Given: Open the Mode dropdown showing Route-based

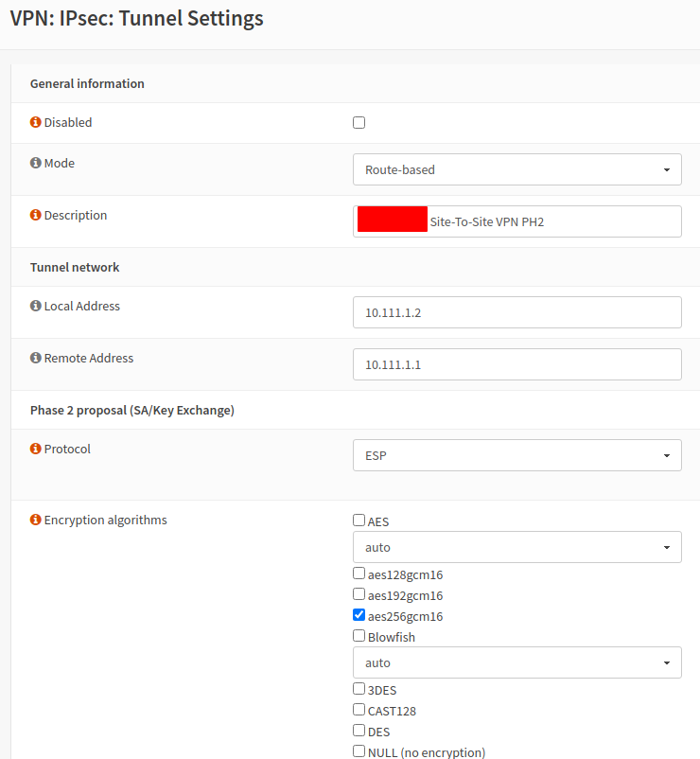Looking at the screenshot, I should click(517, 169).
